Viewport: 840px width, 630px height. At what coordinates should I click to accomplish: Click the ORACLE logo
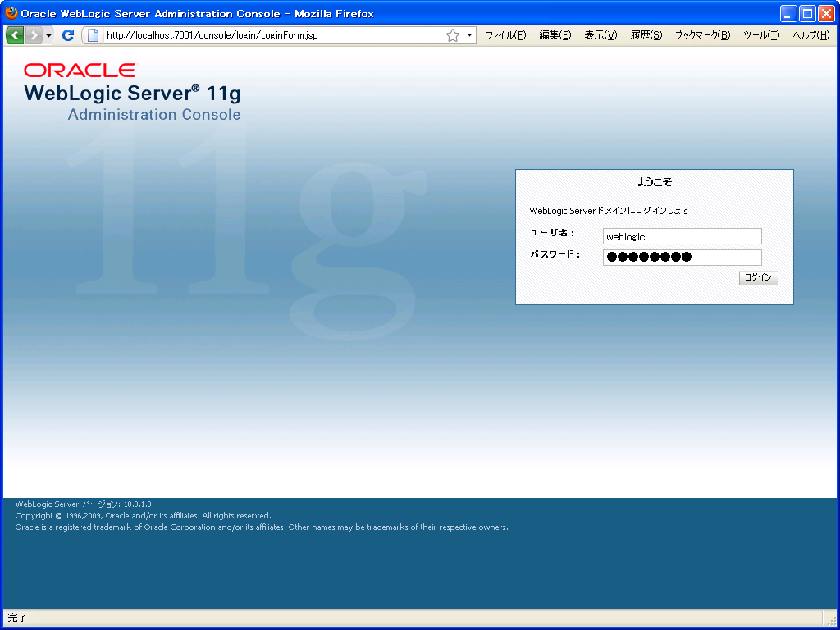click(x=80, y=71)
